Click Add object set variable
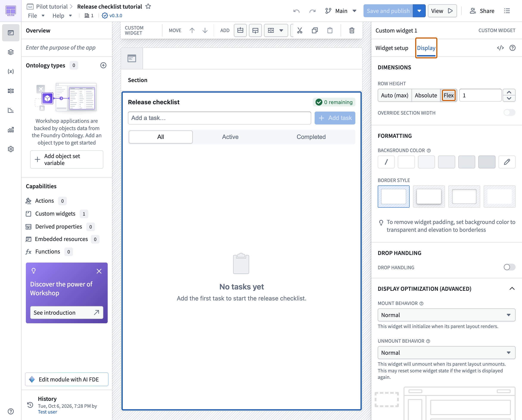522x420 pixels. 67,159
